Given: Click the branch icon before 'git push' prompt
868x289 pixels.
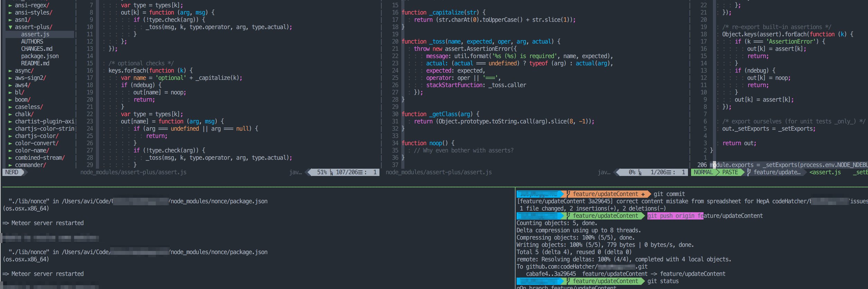Looking at the screenshot, I should pos(569,216).
